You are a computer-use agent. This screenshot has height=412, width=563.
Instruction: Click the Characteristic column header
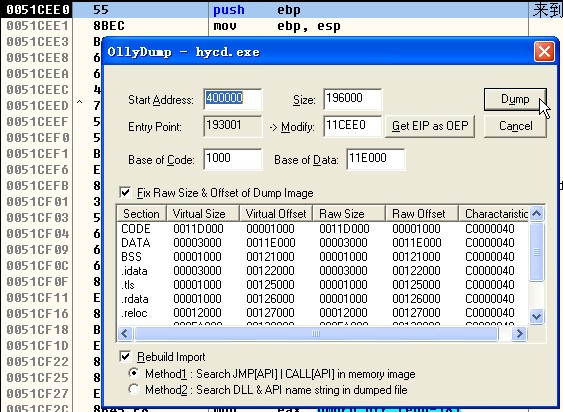point(493,214)
